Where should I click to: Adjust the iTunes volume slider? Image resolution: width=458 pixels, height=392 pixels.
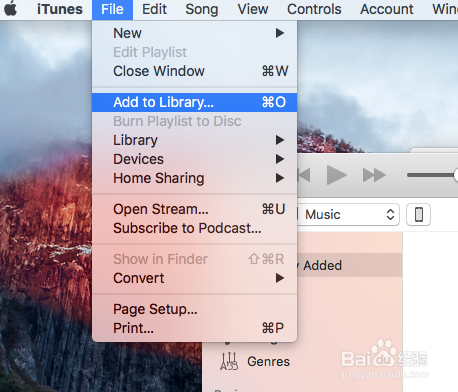(432, 175)
